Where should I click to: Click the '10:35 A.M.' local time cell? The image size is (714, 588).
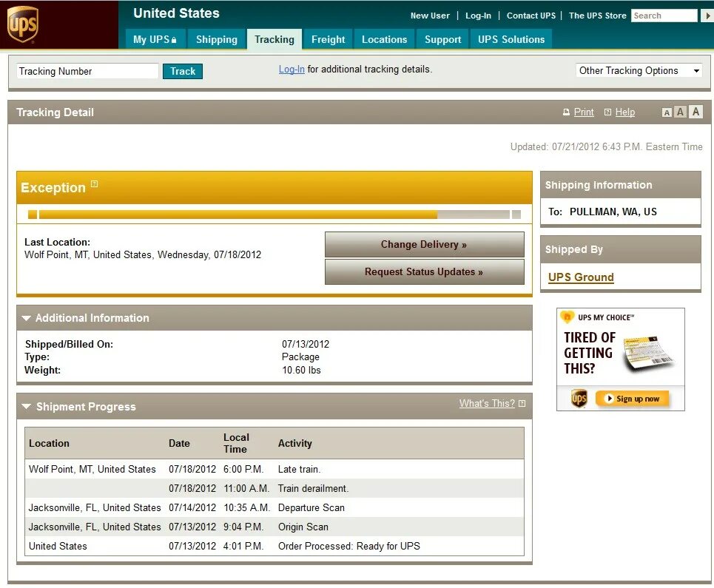coord(246,507)
